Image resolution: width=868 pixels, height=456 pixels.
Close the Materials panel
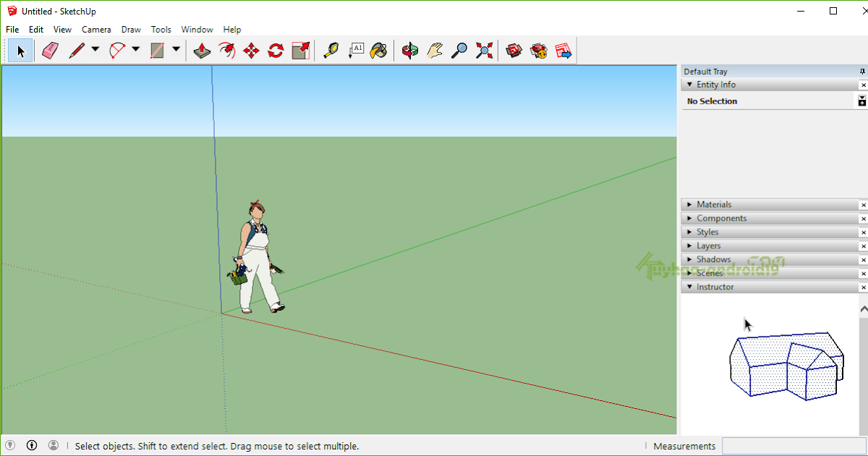point(863,205)
